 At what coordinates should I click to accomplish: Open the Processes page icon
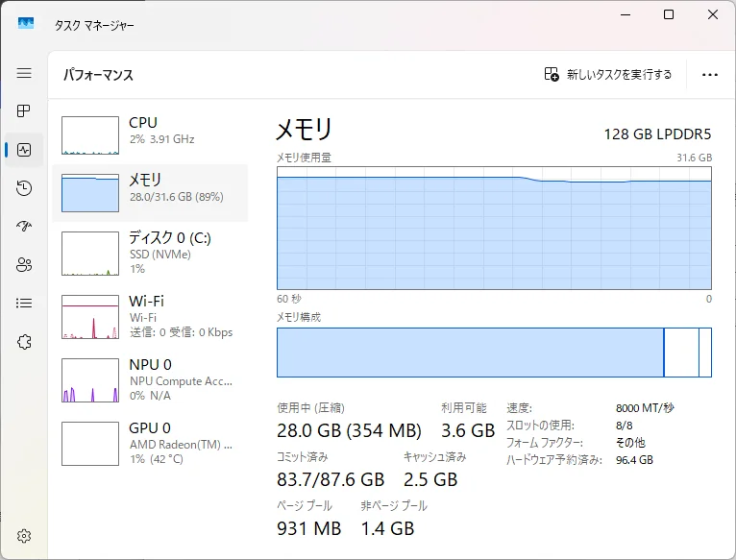[x=24, y=111]
